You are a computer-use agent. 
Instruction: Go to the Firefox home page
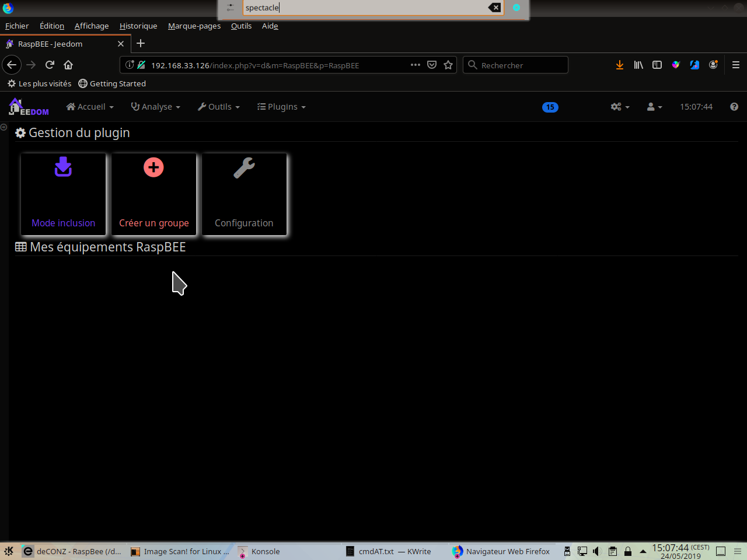68,65
